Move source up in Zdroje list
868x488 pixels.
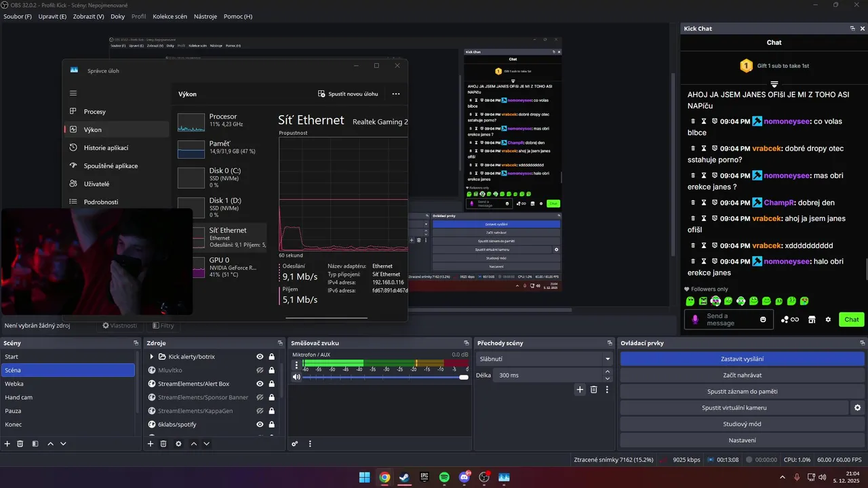tap(194, 443)
